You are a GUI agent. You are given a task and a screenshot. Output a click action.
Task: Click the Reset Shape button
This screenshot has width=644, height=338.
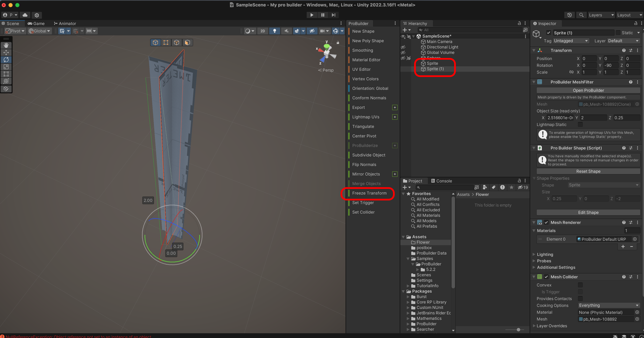[588, 171]
